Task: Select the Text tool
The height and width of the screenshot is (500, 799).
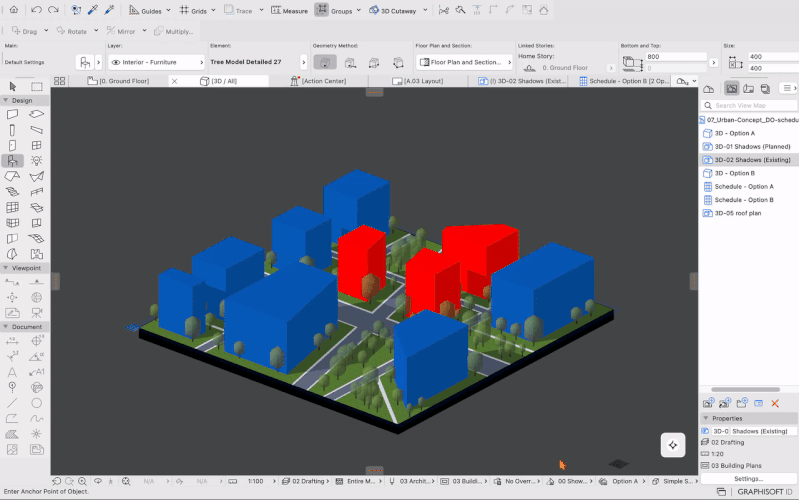Action: tap(12, 372)
